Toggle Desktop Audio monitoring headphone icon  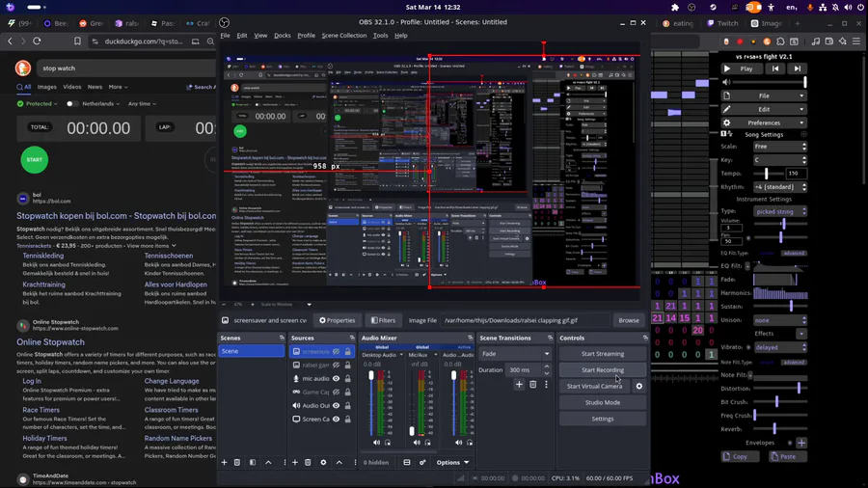(388, 443)
